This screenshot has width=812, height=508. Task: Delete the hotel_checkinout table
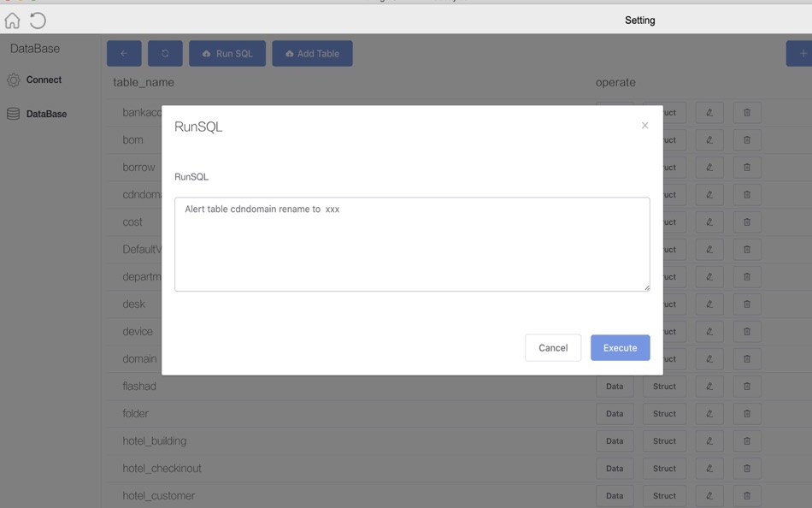[747, 469]
